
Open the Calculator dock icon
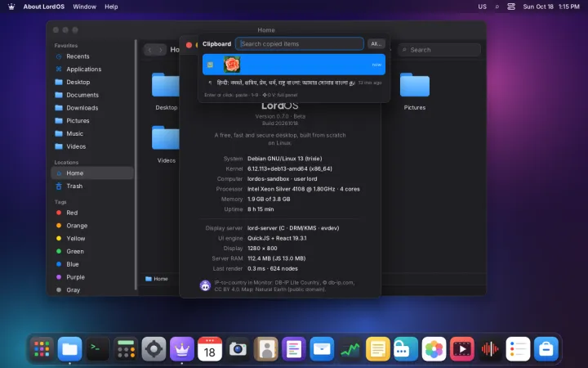pos(126,349)
